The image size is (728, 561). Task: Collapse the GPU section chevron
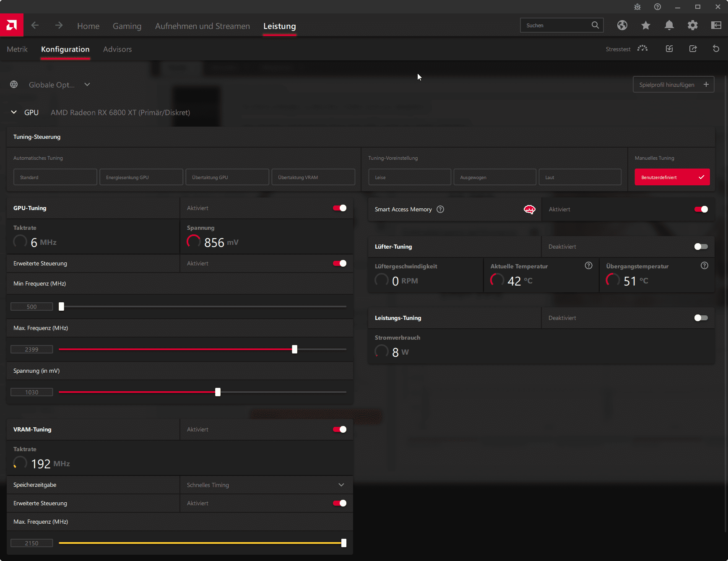click(x=14, y=112)
